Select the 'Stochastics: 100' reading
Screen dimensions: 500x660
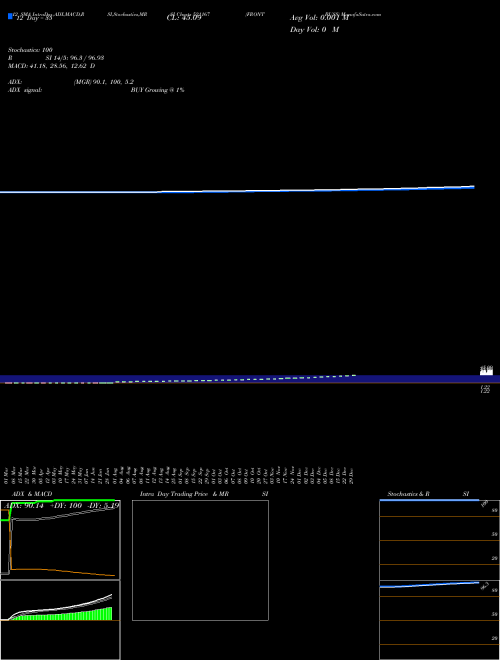point(30,50)
